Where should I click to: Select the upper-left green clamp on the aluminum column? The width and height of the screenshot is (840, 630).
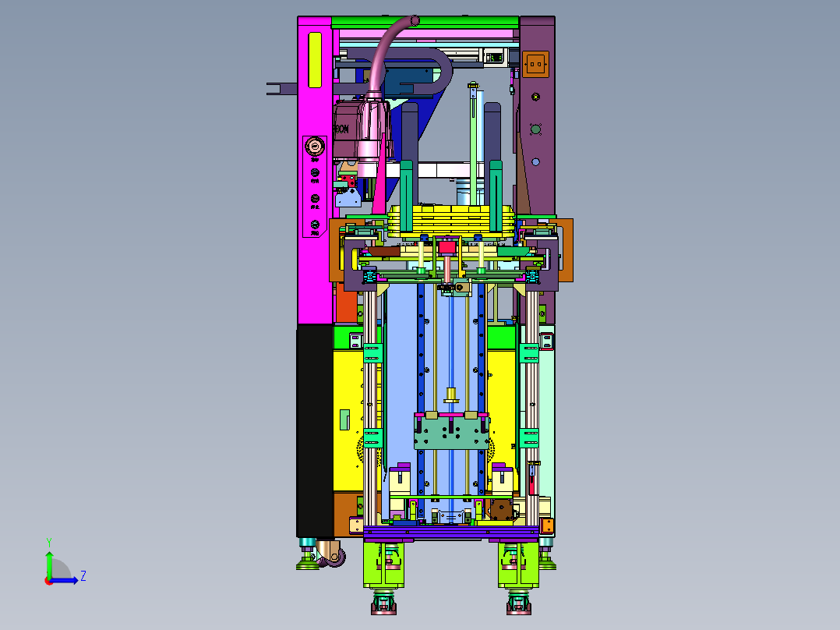click(x=372, y=353)
